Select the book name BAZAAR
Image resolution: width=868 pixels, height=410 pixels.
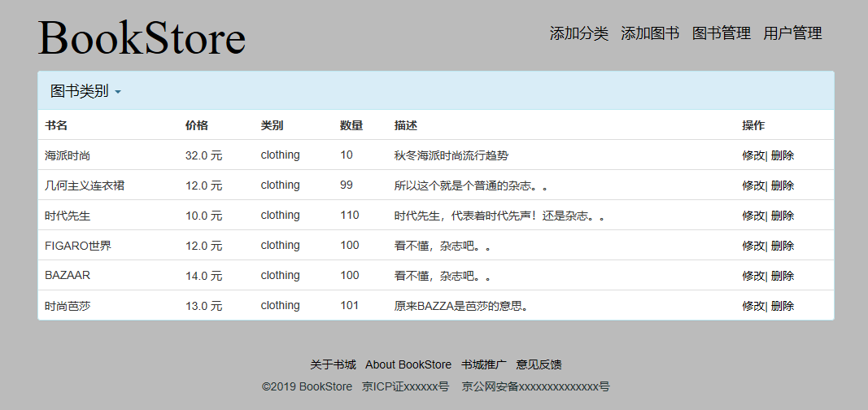[68, 275]
